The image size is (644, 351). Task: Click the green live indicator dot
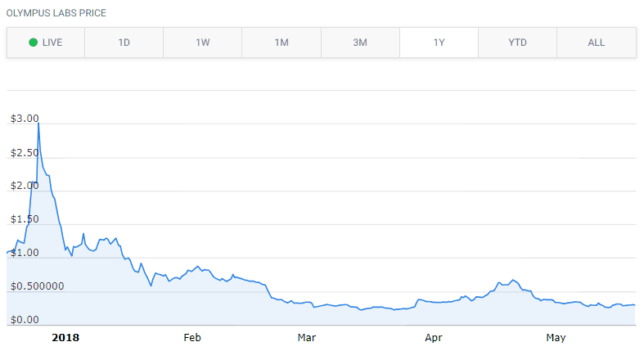coord(34,43)
